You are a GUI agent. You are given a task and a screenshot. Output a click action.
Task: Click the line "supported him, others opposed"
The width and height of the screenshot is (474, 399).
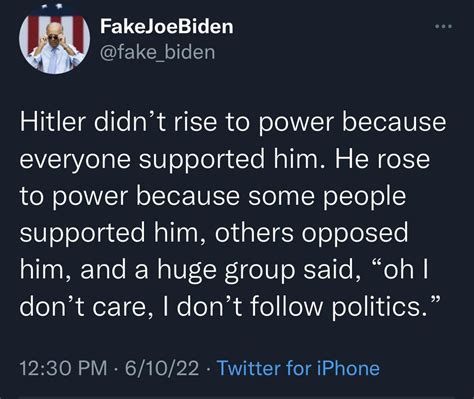click(x=214, y=233)
